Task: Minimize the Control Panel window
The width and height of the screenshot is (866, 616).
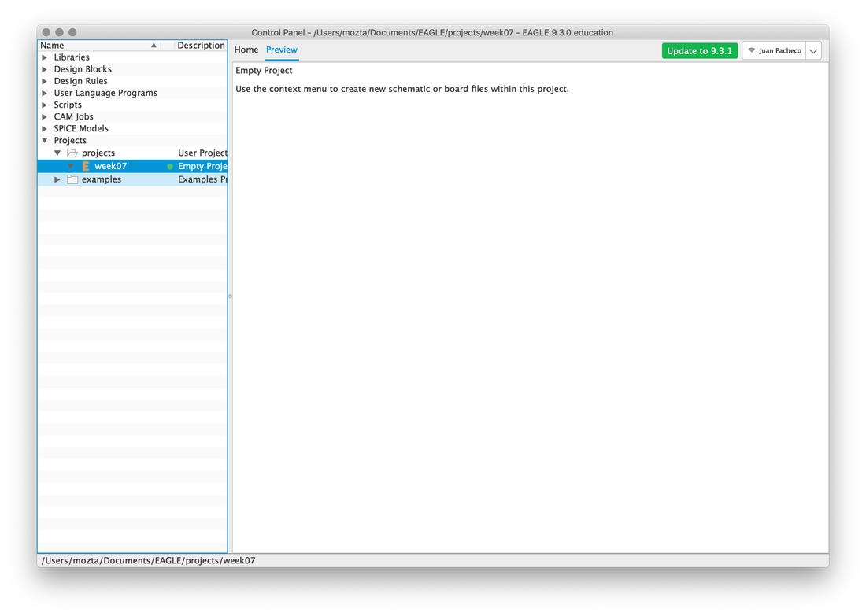Action: (x=60, y=32)
